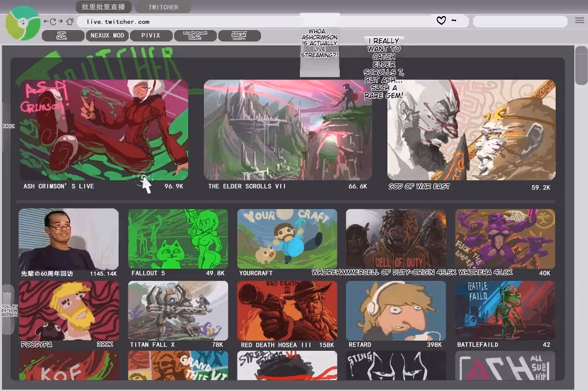Click the "YOURCRAFT" title text
This screenshot has width=588, height=391.
pos(256,273)
